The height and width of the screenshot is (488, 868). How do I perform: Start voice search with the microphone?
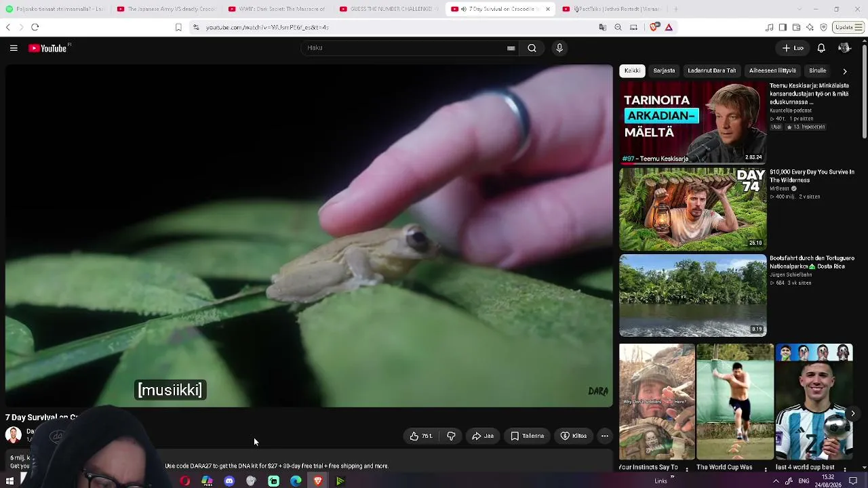[x=559, y=48]
